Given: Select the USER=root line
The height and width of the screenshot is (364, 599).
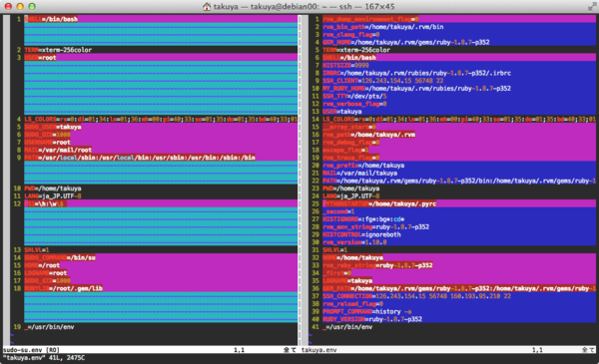Looking at the screenshot, I should [x=41, y=58].
